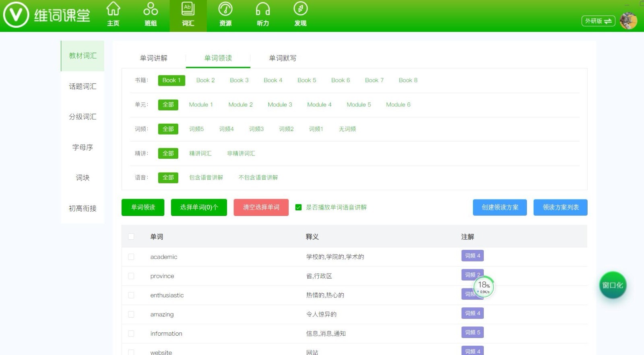Open the 班组 class group icon

(151, 9)
